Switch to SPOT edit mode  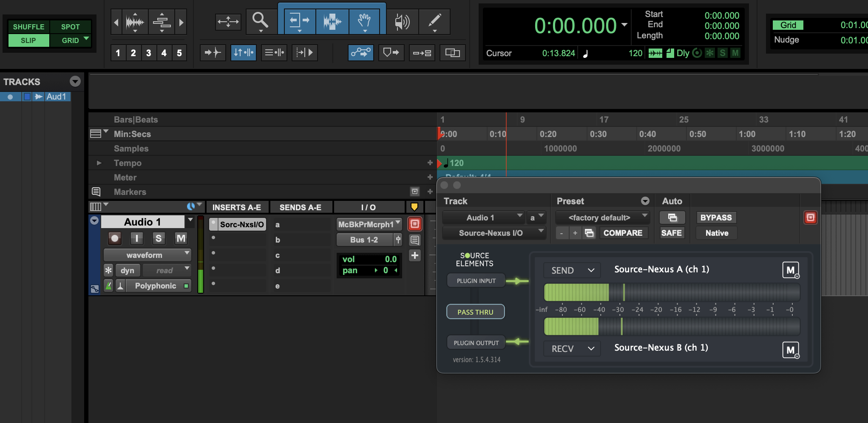(70, 27)
